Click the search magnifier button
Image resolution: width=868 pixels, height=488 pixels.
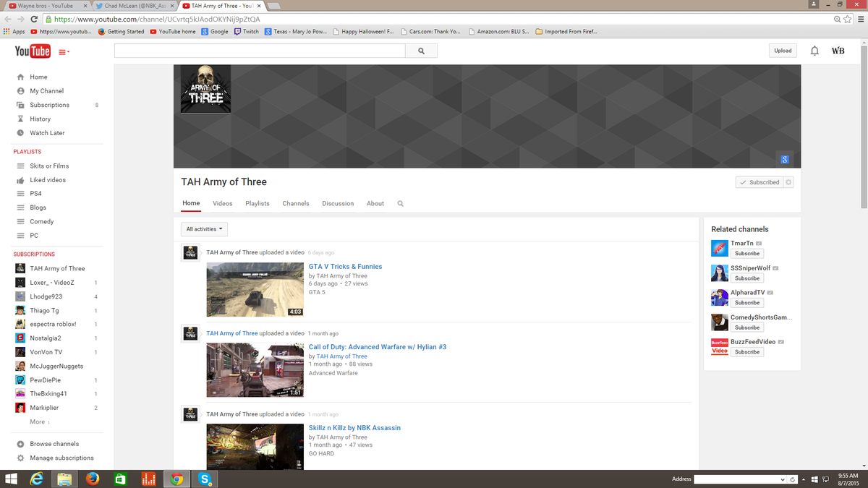coord(421,51)
